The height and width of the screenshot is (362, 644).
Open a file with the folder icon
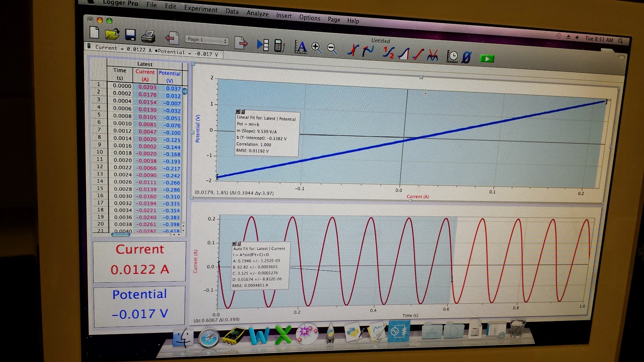112,34
